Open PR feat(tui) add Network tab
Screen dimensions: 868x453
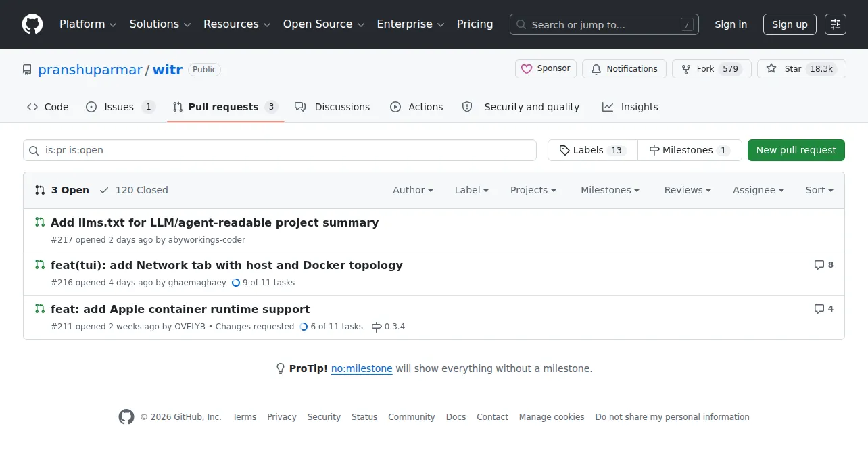point(226,265)
